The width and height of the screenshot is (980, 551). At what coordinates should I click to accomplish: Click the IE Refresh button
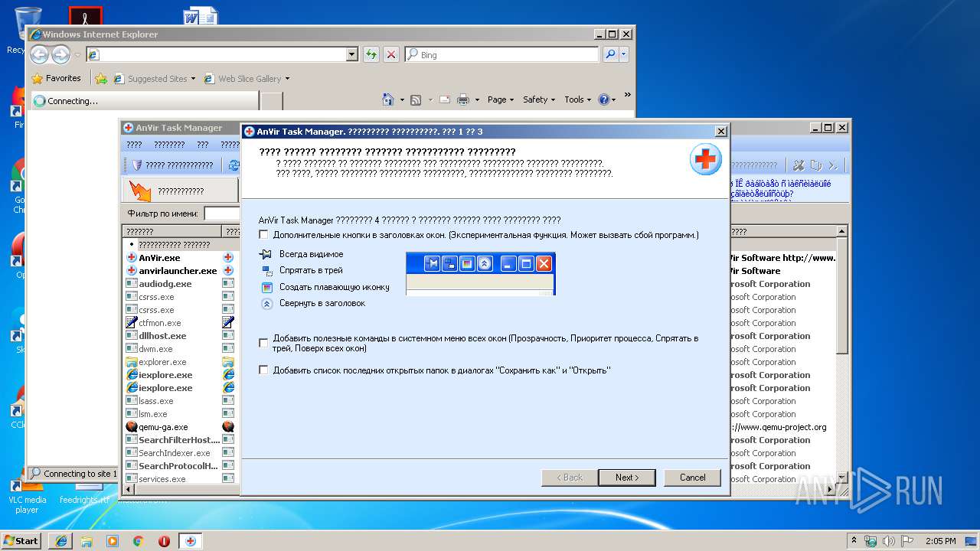click(x=371, y=54)
